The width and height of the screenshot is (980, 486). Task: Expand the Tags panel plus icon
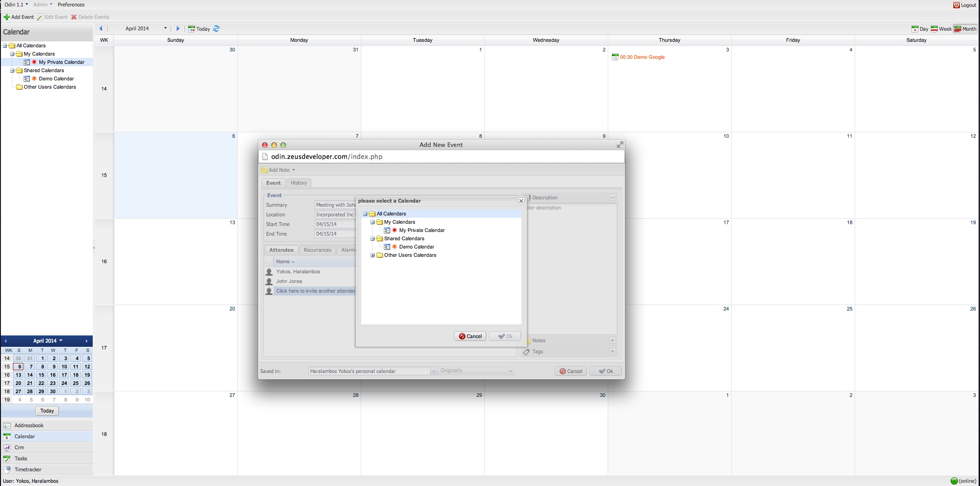612,351
